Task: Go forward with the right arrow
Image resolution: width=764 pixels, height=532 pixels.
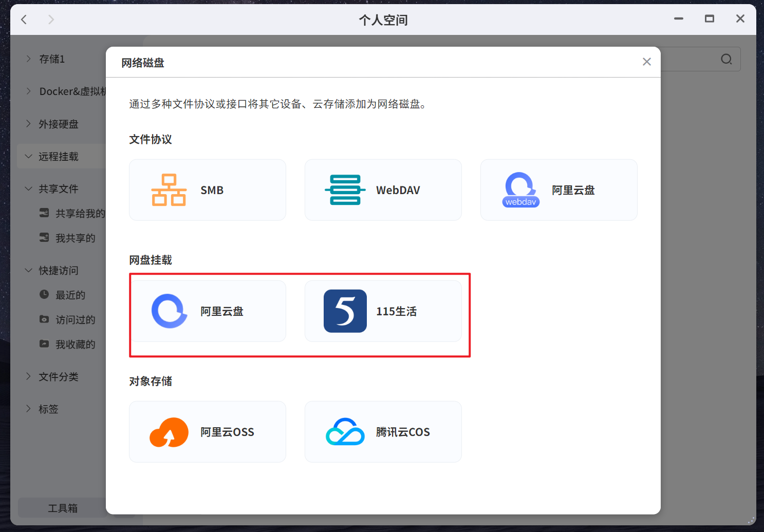Action: click(x=51, y=20)
